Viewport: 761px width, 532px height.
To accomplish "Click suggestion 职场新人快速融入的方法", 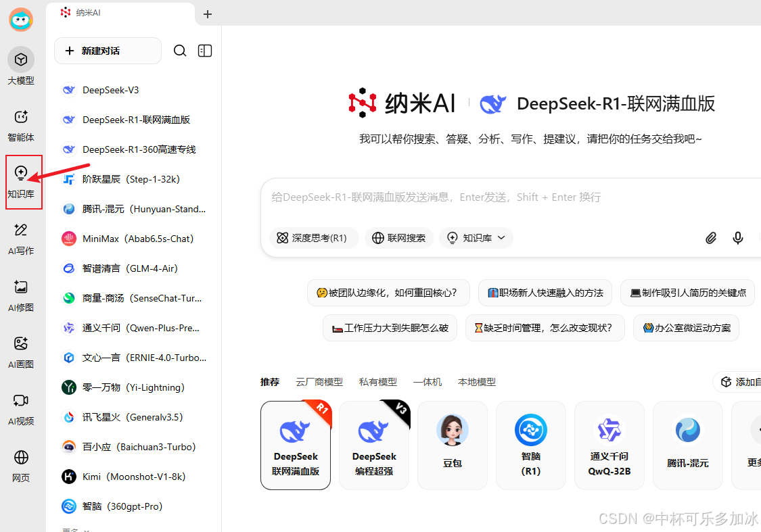I will tap(545, 293).
